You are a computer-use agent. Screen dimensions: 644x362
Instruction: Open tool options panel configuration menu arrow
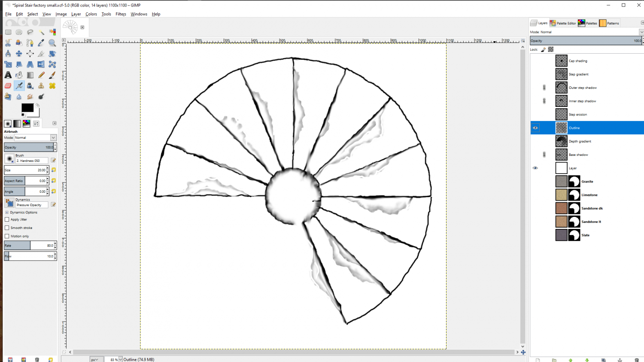(55, 123)
